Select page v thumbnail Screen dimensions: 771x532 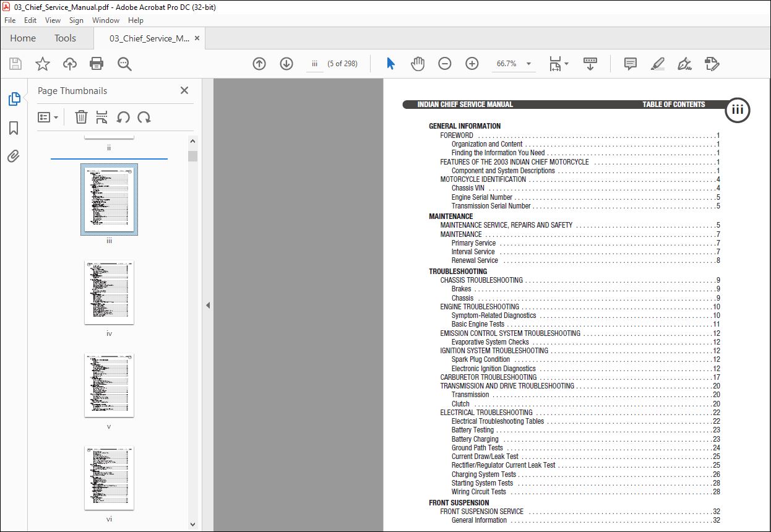[109, 385]
